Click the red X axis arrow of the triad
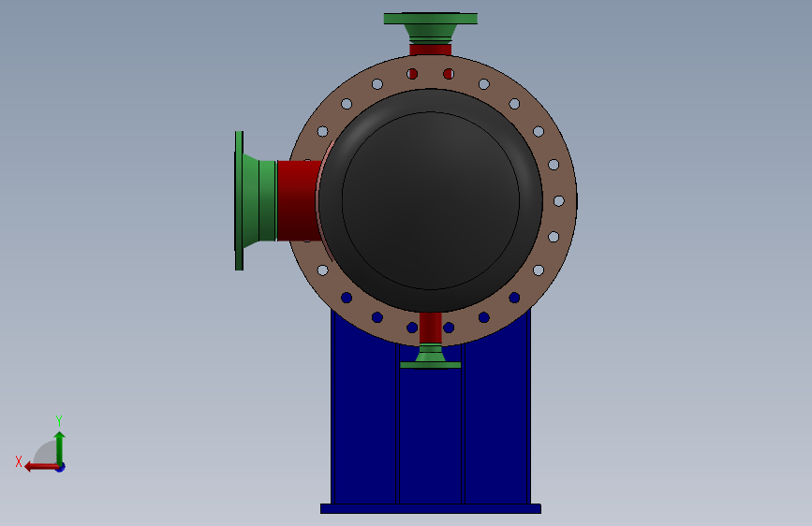The height and width of the screenshot is (526, 812). (x=41, y=467)
